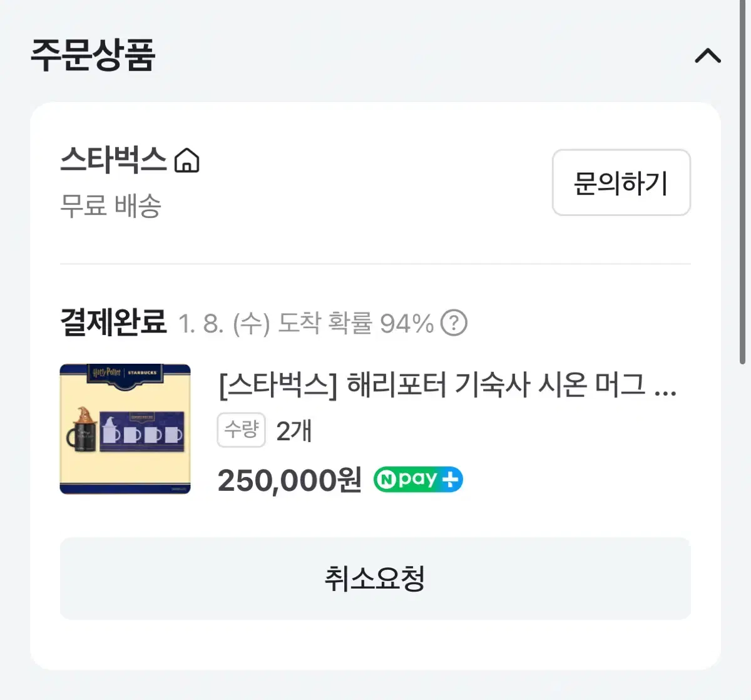
Task: Click the 스타벅스 store name
Action: pyautogui.click(x=113, y=160)
